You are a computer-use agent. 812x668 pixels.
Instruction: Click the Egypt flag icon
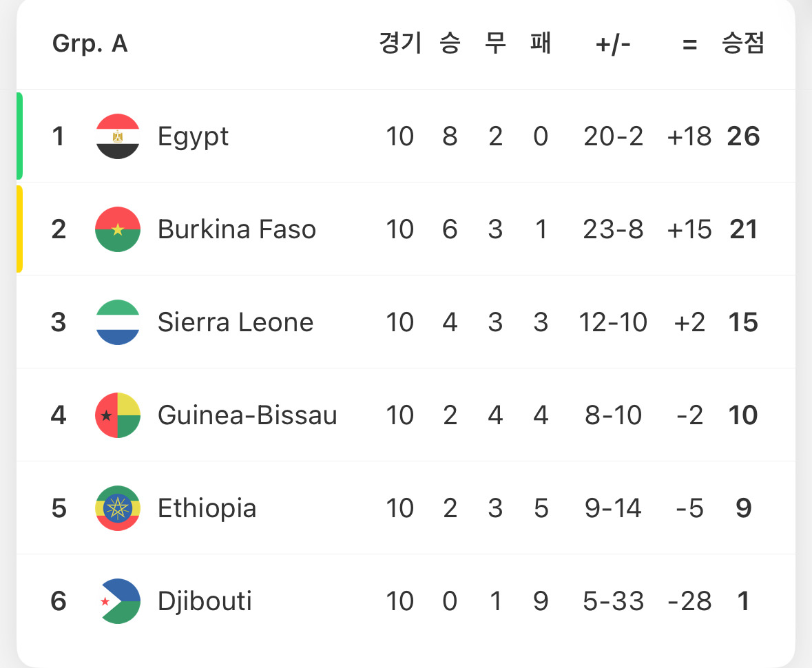(118, 136)
